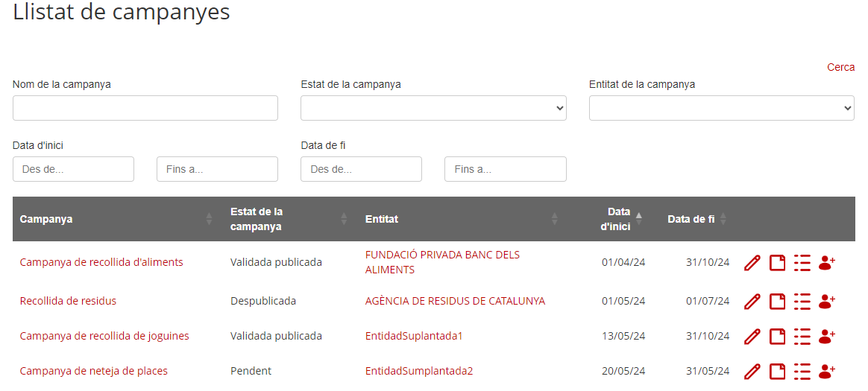
Task: Open the AGÈNCIA DE RESIDUS DE CATALUNYA entity link
Action: click(x=455, y=302)
